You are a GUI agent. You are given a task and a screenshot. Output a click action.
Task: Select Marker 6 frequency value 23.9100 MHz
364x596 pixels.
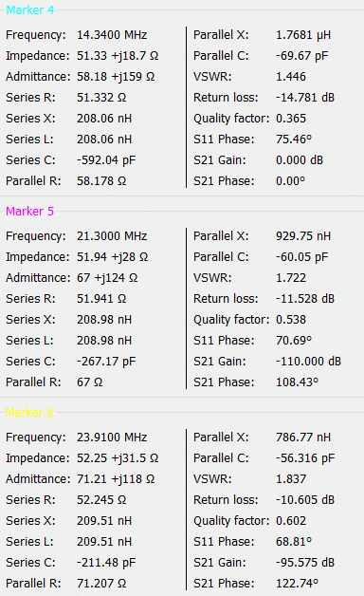coord(112,438)
